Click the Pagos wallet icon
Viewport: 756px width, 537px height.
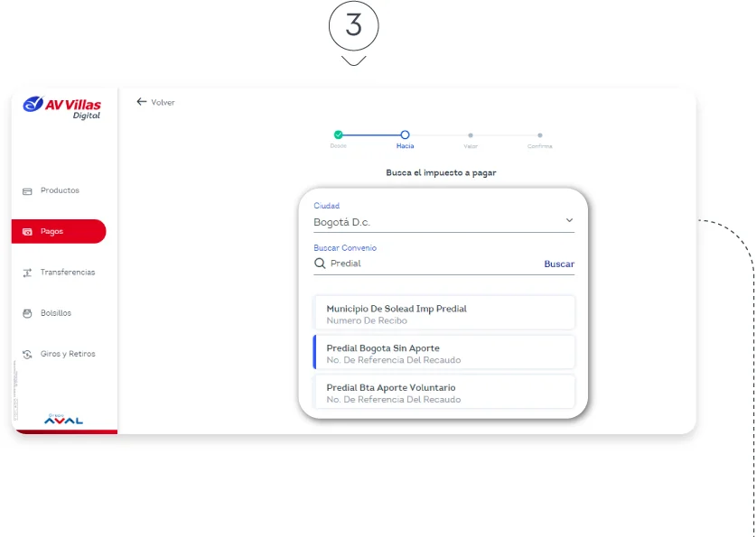point(27,232)
